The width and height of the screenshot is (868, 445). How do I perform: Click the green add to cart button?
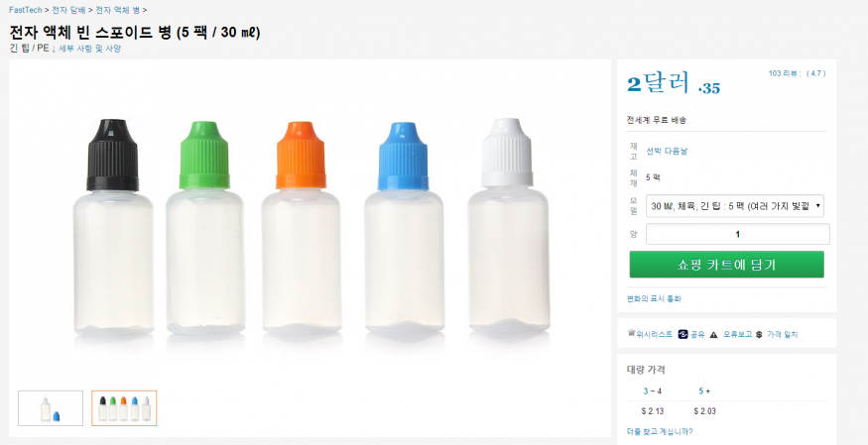726,265
